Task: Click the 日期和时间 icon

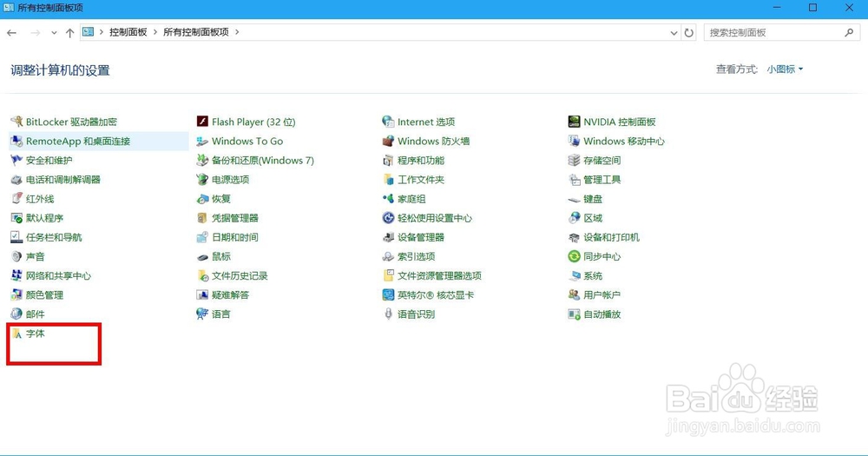Action: pos(202,237)
